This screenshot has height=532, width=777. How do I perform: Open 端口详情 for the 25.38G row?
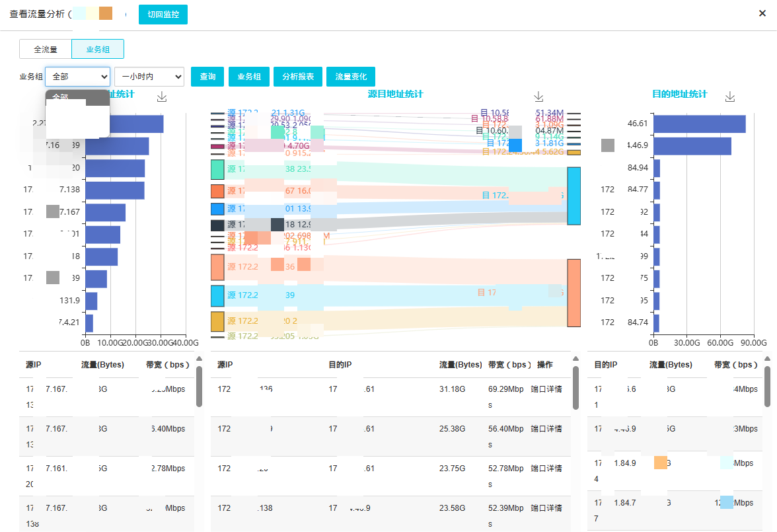click(x=546, y=429)
